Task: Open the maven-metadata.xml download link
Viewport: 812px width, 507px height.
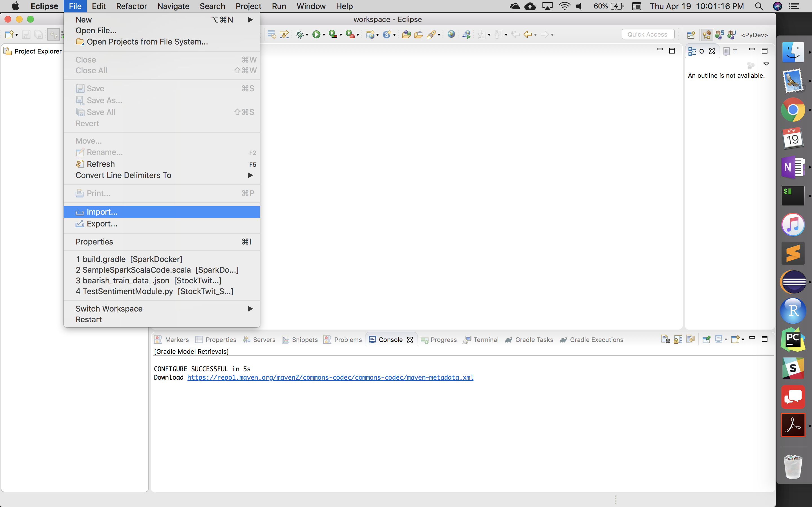Action: [x=330, y=377]
